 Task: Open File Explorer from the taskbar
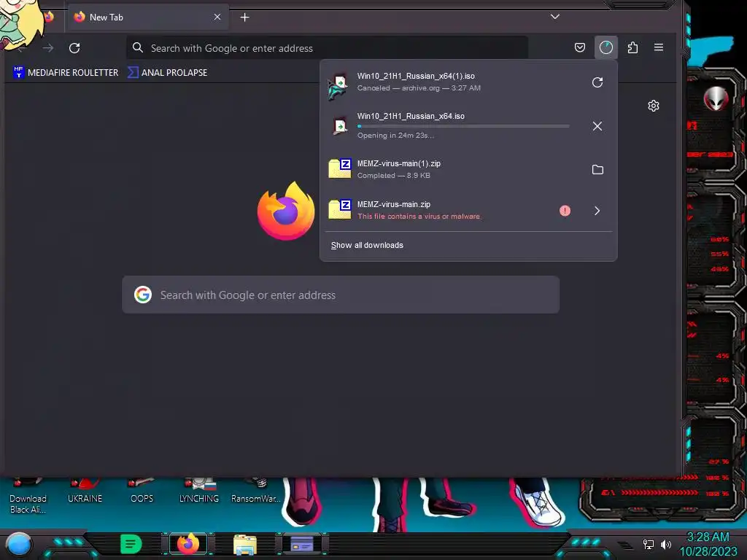click(245, 544)
